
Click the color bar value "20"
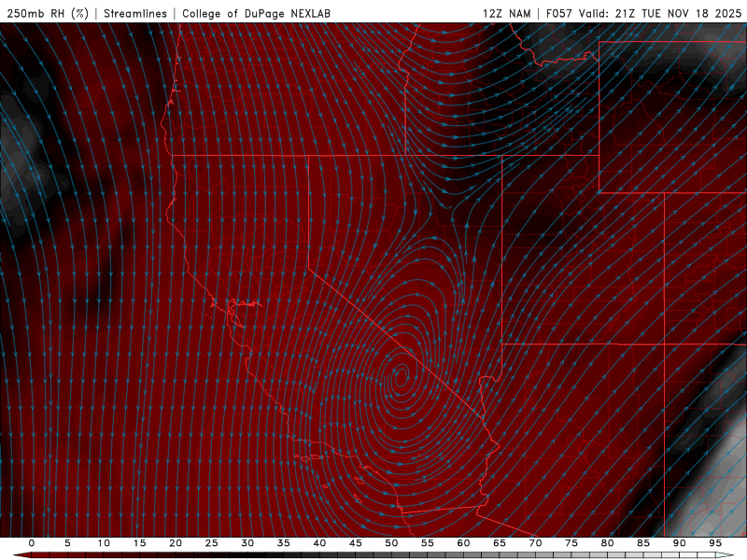176,543
